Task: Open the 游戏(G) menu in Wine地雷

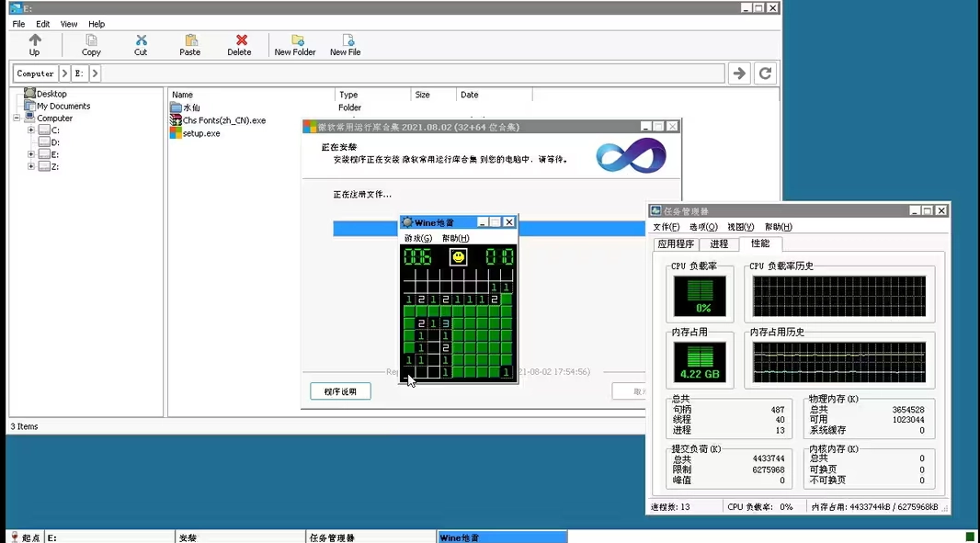Action: [x=418, y=238]
